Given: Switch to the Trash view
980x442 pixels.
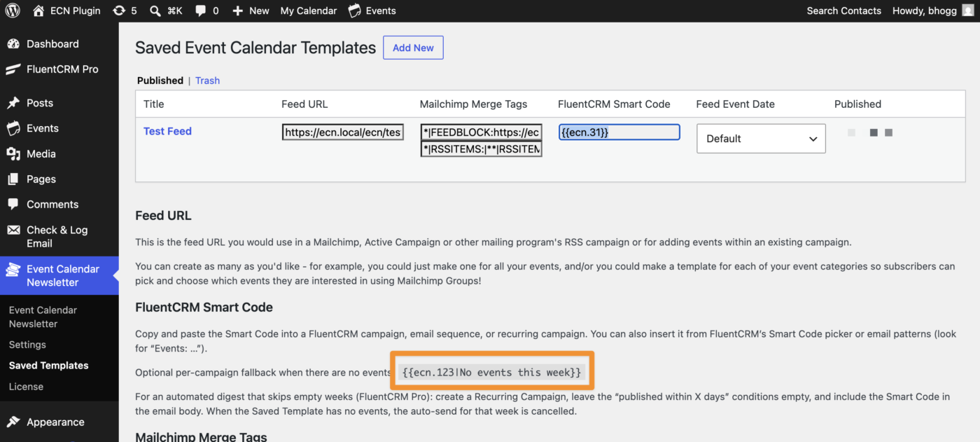Looking at the screenshot, I should tap(207, 81).
